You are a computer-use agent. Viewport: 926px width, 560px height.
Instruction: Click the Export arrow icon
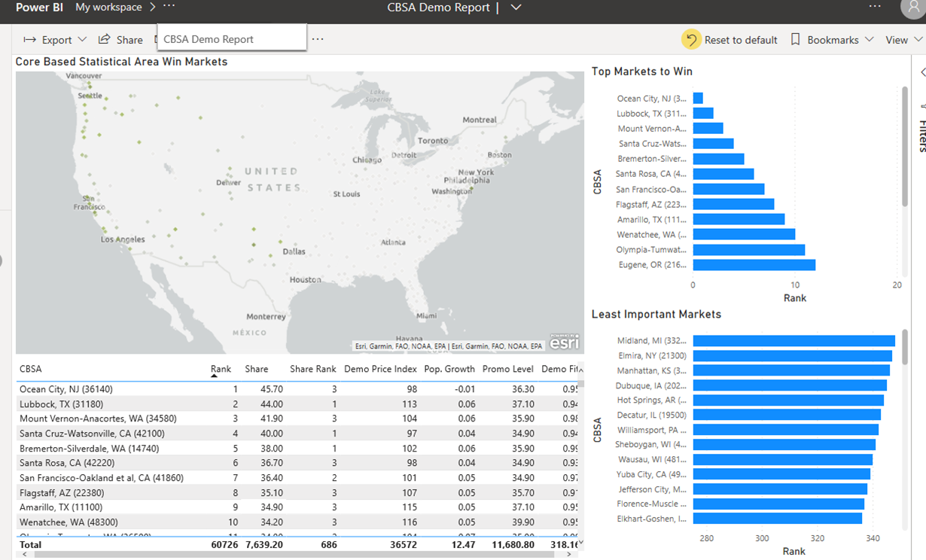(30, 40)
